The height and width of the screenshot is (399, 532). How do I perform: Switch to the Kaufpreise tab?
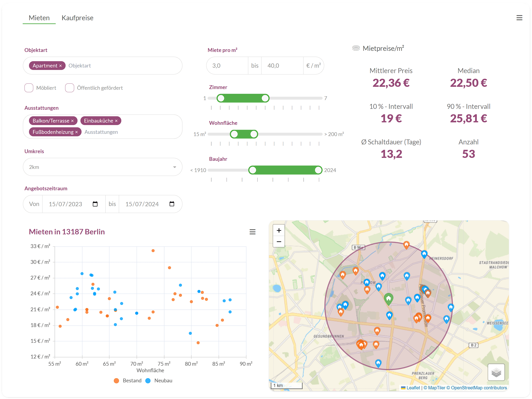[78, 18]
